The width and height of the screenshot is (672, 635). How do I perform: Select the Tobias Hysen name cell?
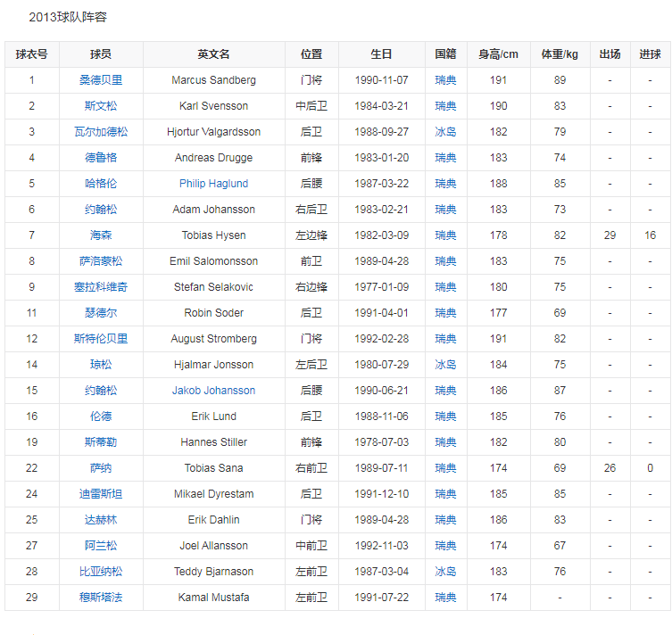[213, 235]
